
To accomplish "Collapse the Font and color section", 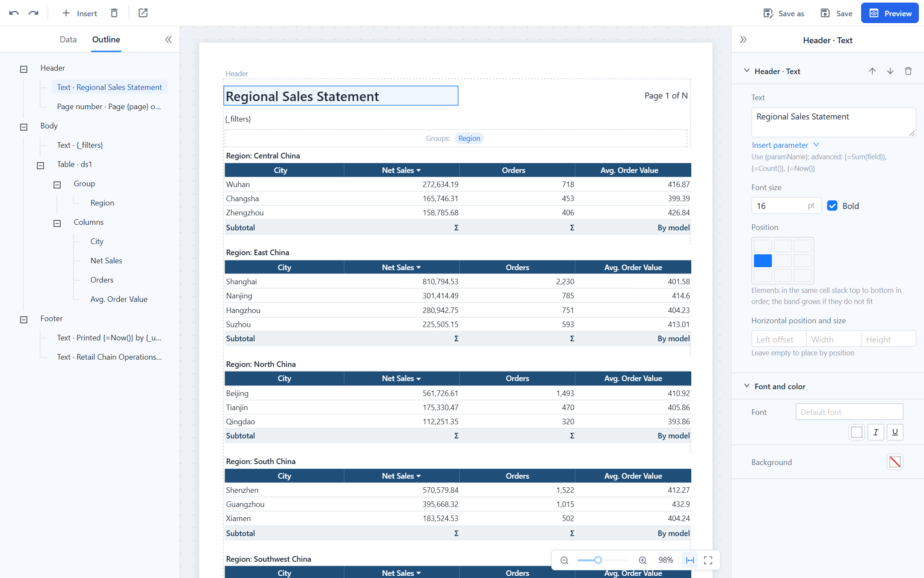I will 747,386.
